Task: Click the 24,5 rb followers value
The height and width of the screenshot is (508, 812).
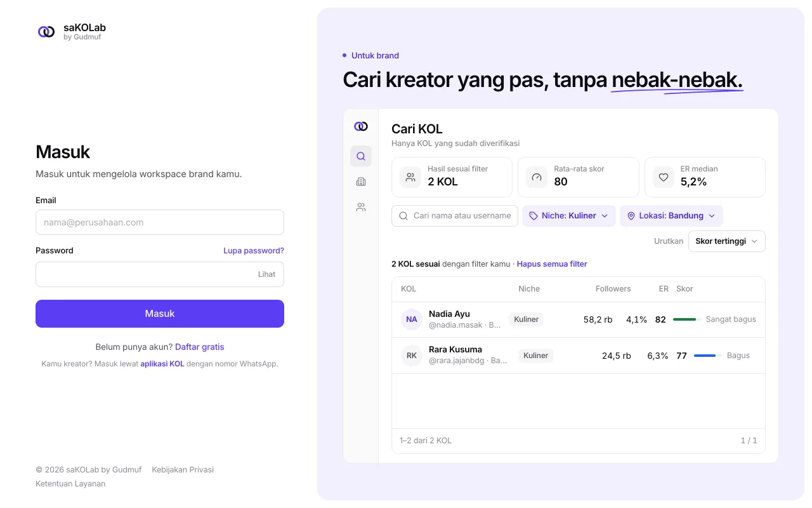Action: tap(617, 356)
